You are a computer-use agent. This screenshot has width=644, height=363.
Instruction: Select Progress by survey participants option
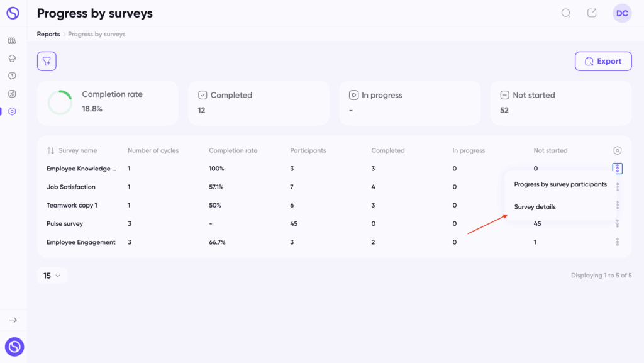click(x=560, y=184)
